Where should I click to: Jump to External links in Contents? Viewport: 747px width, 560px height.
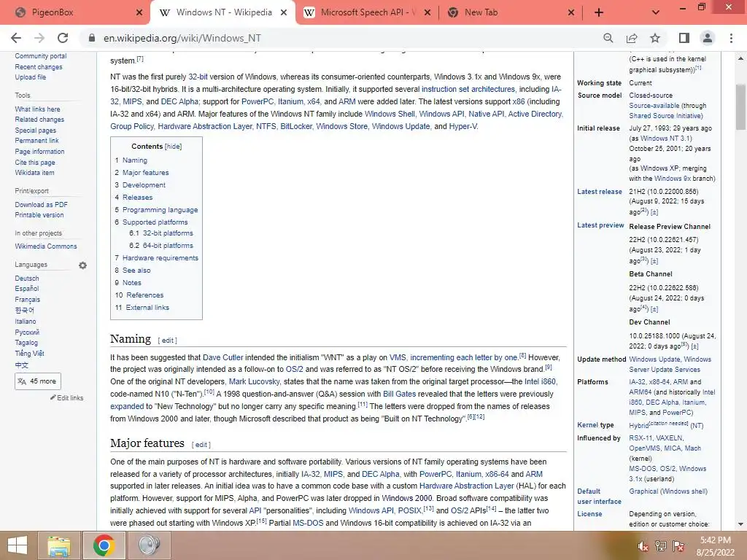147,308
